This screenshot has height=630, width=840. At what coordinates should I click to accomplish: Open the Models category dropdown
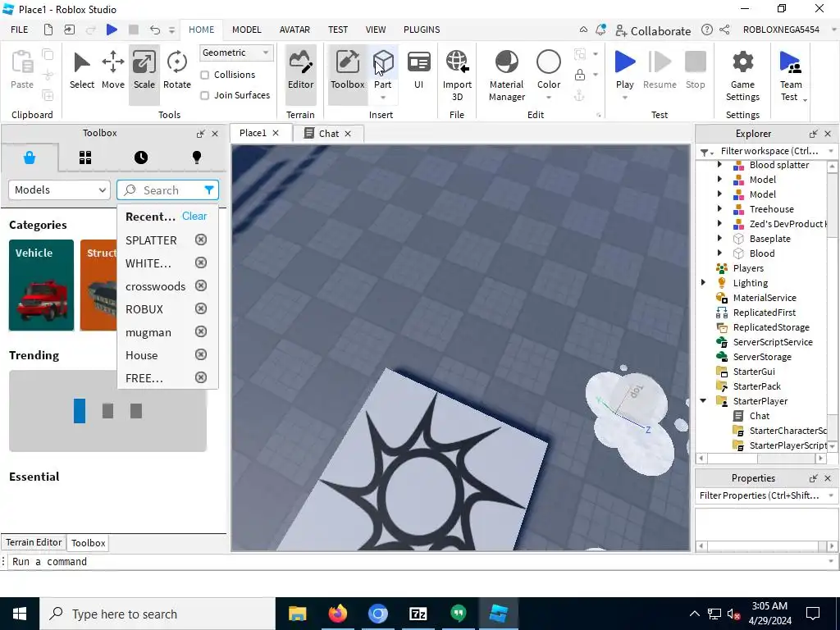[x=59, y=189]
